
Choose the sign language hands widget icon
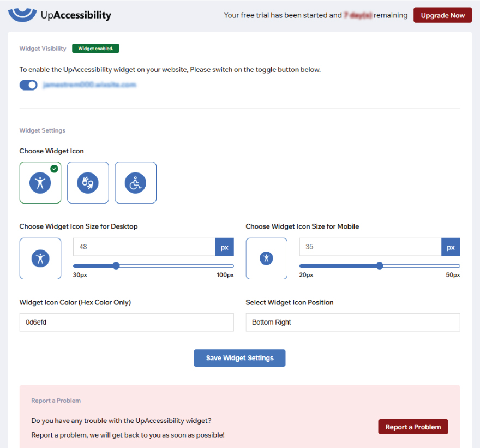pyautogui.click(x=88, y=182)
